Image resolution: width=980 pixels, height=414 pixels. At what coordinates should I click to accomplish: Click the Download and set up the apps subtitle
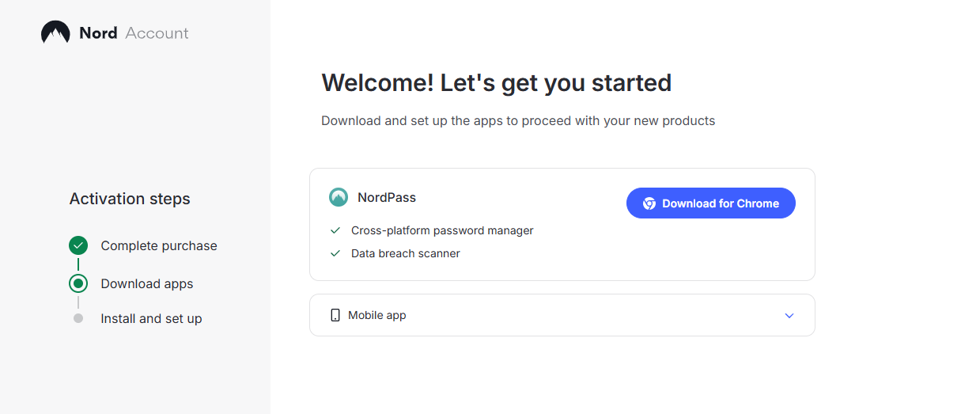518,121
